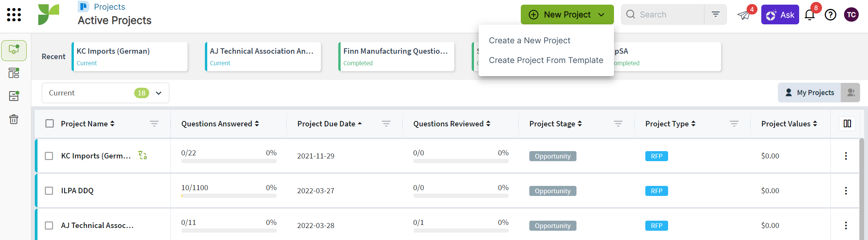
Task: Check the ILPA DDQ row checkbox
Action: pyautogui.click(x=49, y=191)
